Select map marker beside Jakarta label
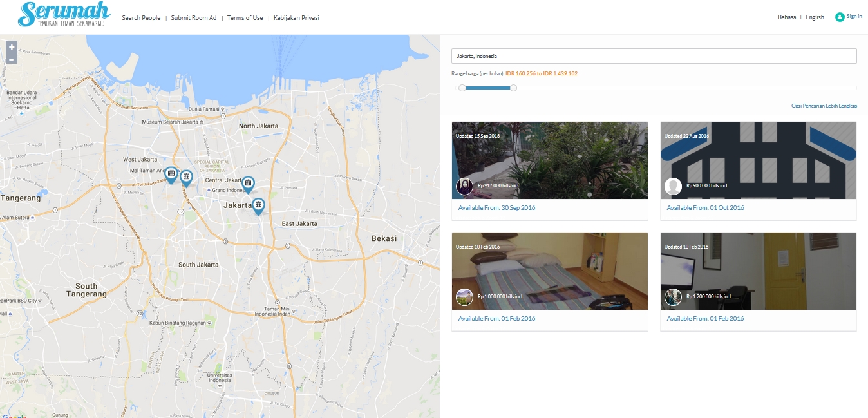Screen dimensions: 868x418 tap(258, 206)
